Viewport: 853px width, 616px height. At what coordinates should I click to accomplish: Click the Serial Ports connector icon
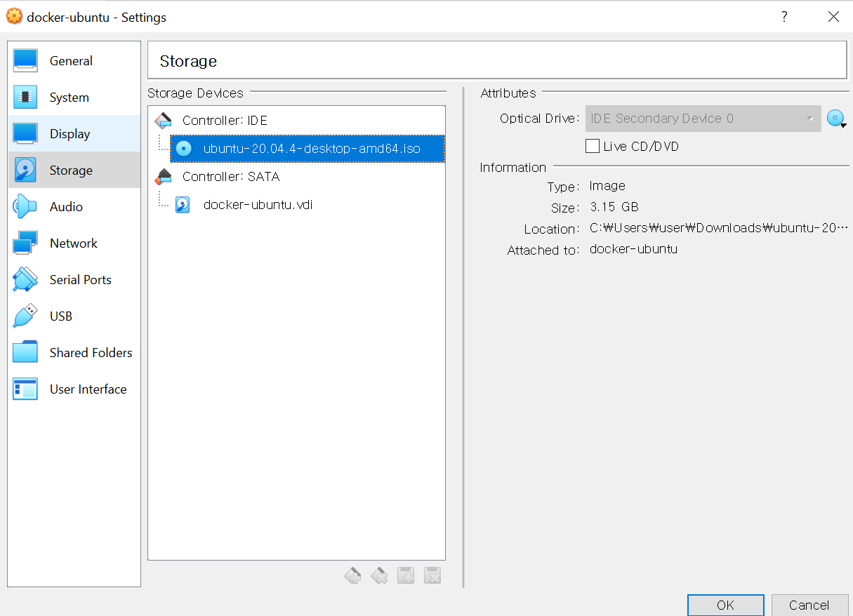click(x=25, y=280)
